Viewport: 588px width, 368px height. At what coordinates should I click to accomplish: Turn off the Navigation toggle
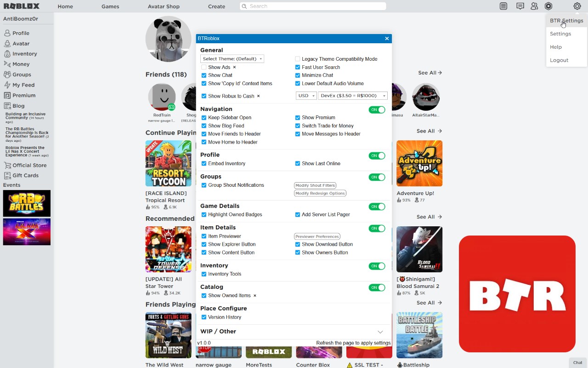(x=377, y=110)
